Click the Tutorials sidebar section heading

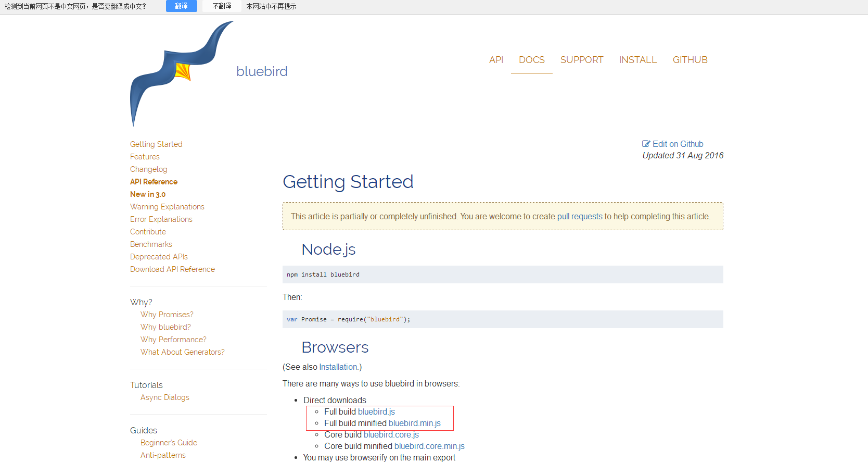(146, 385)
